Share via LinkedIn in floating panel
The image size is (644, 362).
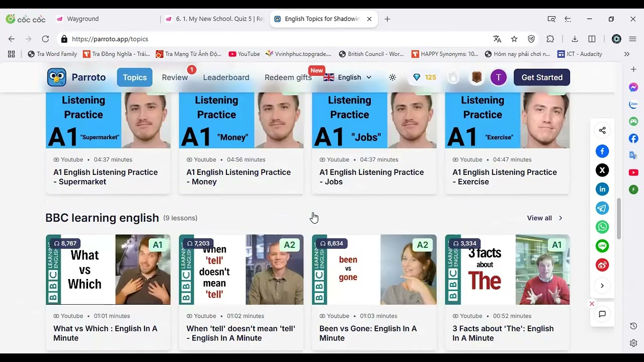[x=602, y=189]
